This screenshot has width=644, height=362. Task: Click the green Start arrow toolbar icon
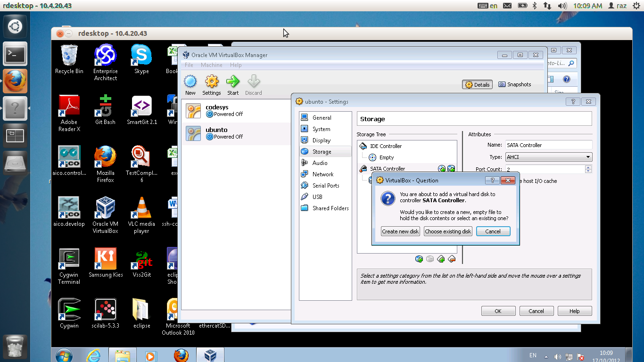(x=233, y=85)
